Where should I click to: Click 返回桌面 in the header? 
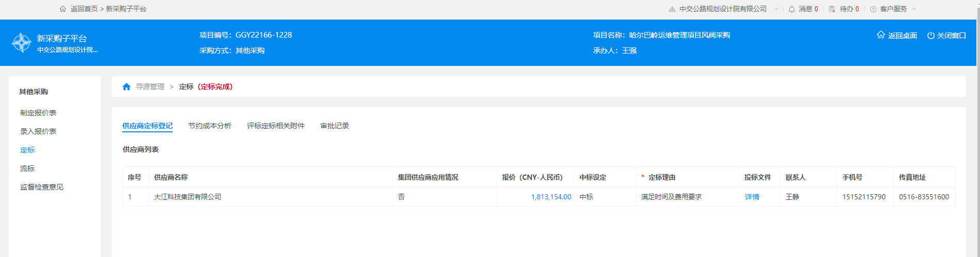(x=897, y=36)
